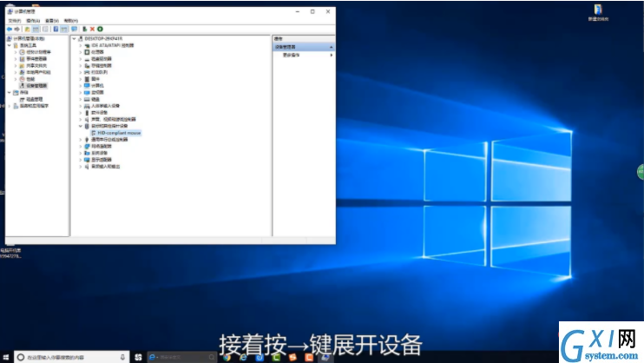
Task: Open Task View from the taskbar
Action: click(x=138, y=357)
